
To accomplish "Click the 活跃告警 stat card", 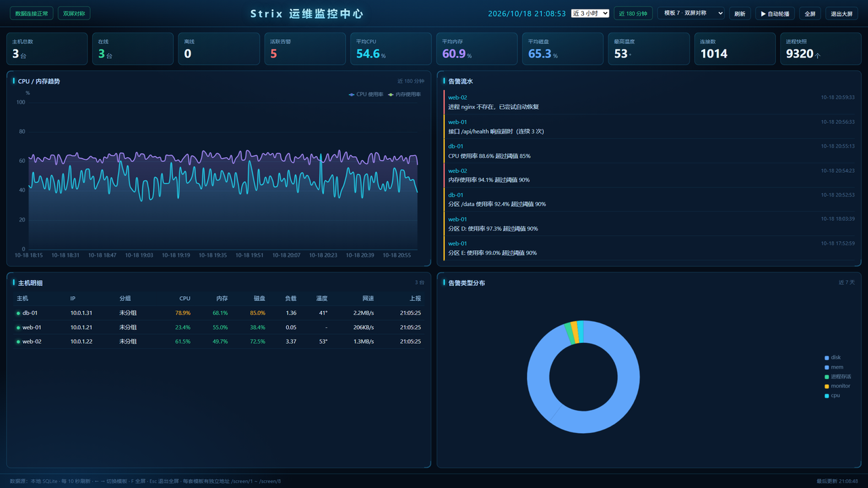I will (305, 49).
